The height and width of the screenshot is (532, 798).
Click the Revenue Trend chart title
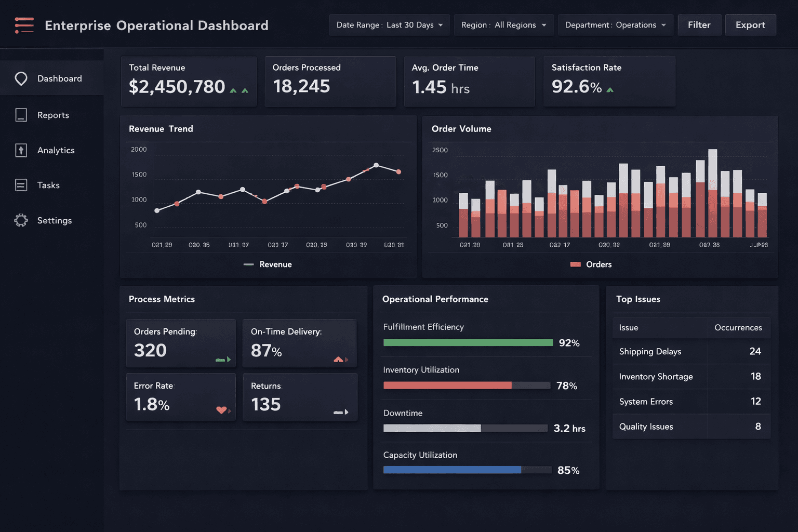(x=161, y=129)
